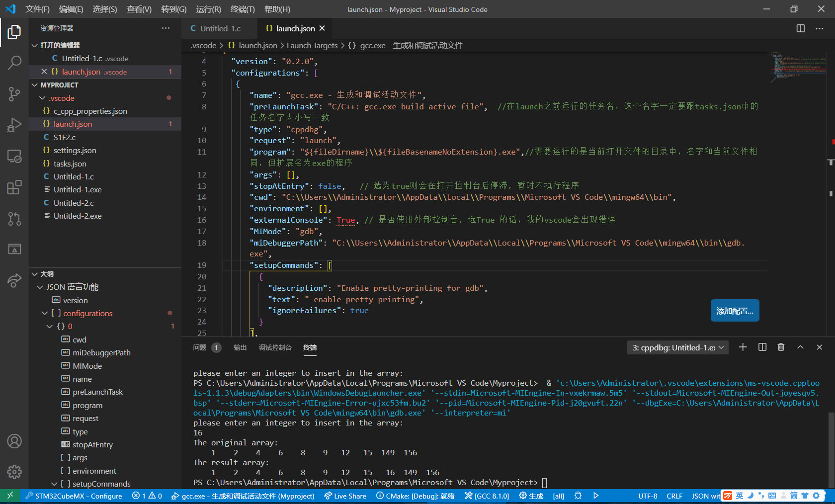The image size is (835, 504).
Task: Open the Accounts menu icon
Action: tap(14, 441)
